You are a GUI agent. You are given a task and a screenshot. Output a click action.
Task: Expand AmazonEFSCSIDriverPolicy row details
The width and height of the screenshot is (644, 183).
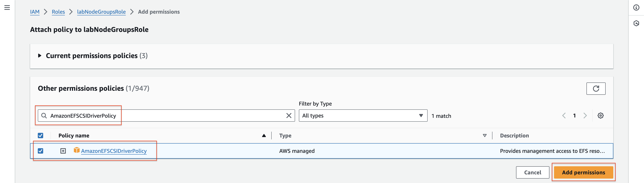(x=63, y=151)
